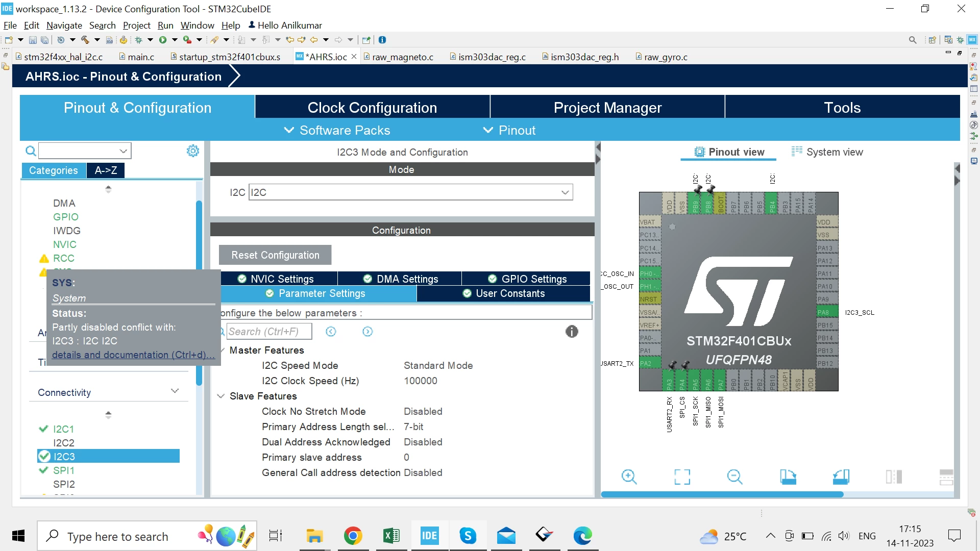The height and width of the screenshot is (551, 980).
Task: Open File Explorer from the taskbar
Action: pos(314,536)
